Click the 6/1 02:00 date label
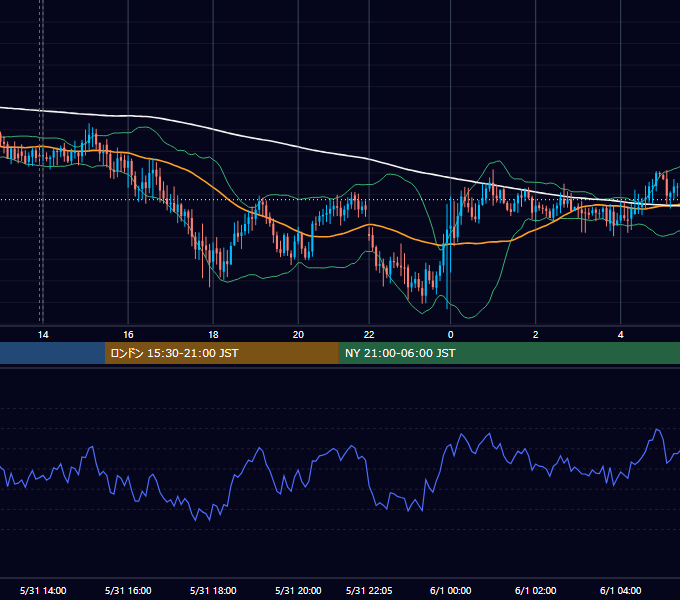 [x=536, y=590]
